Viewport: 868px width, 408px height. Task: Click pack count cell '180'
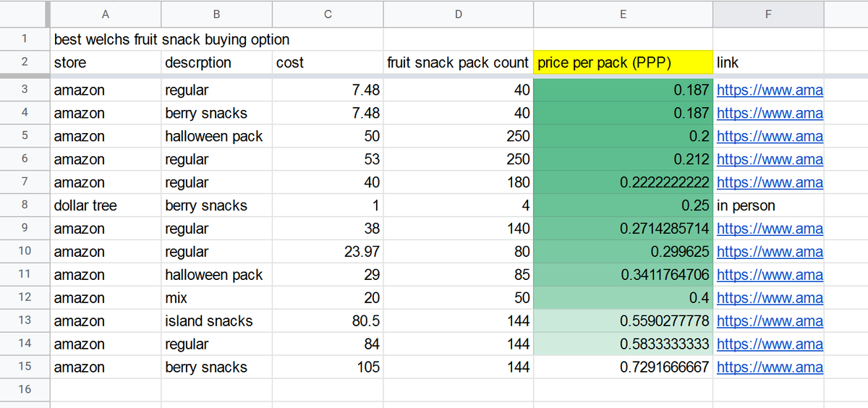(x=459, y=183)
